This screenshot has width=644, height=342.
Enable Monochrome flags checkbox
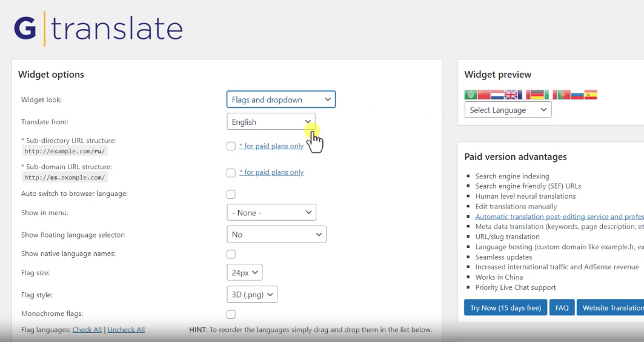pyautogui.click(x=231, y=314)
